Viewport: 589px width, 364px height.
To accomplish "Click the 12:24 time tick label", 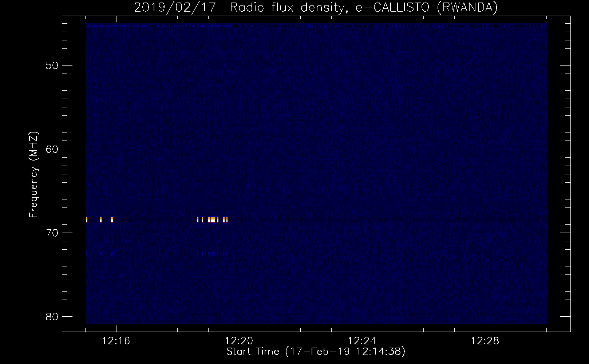I will click(362, 341).
